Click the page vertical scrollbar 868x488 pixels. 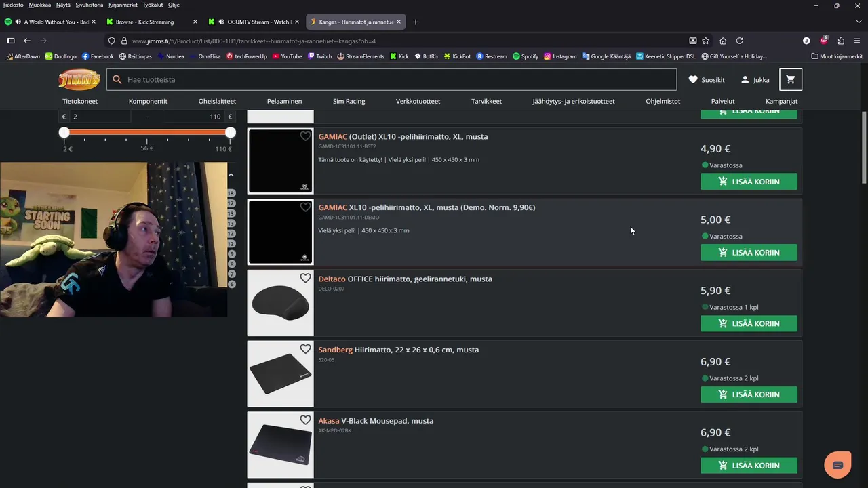(x=864, y=147)
